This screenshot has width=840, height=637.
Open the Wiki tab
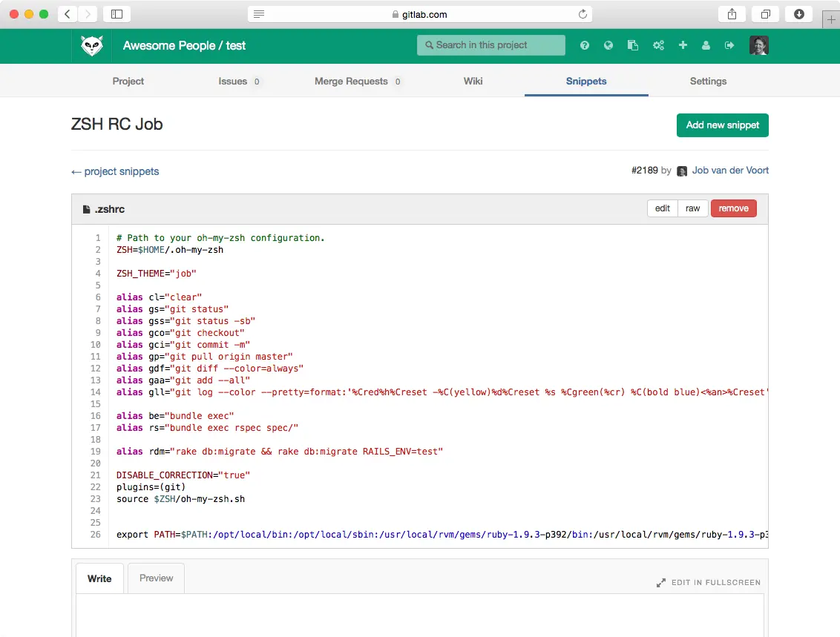pyautogui.click(x=473, y=82)
